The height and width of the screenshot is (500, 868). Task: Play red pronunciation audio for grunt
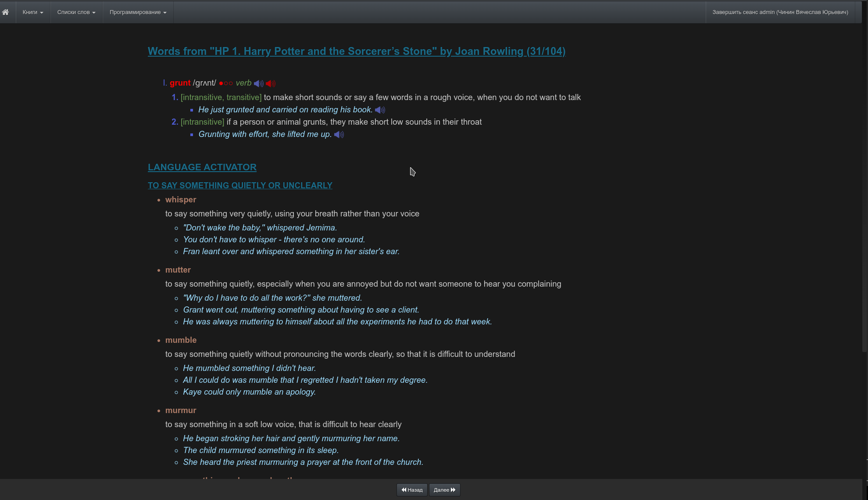tap(271, 83)
